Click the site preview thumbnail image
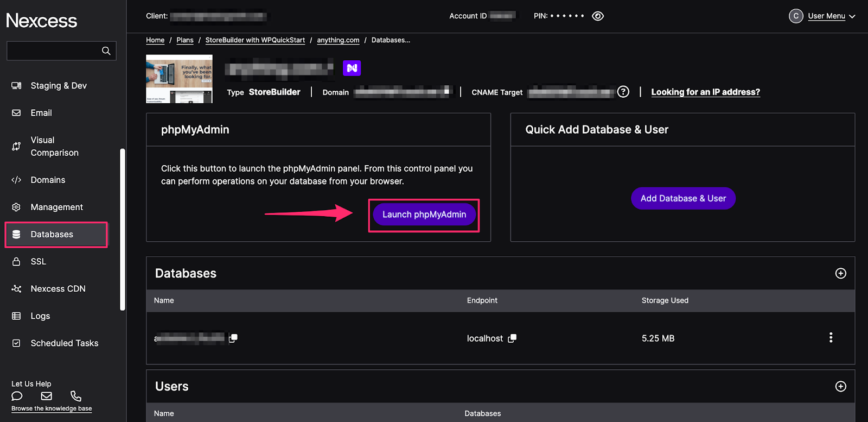This screenshot has height=422, width=868. (x=179, y=79)
